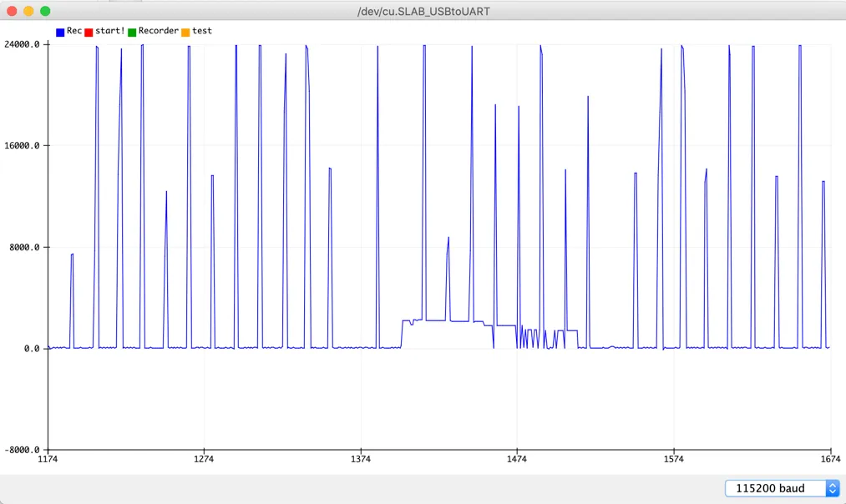
Task: Click the 'Recorder' legend label
Action: (x=159, y=31)
